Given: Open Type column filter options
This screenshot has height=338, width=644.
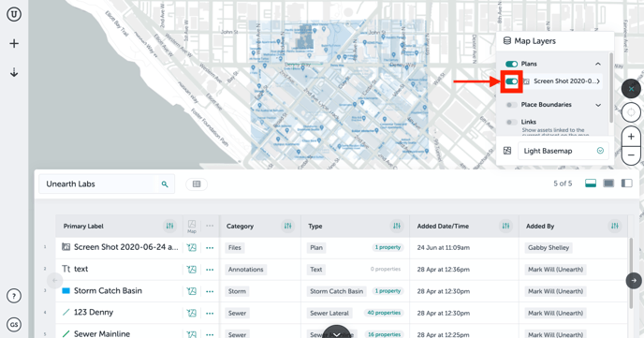Looking at the screenshot, I should 397,226.
